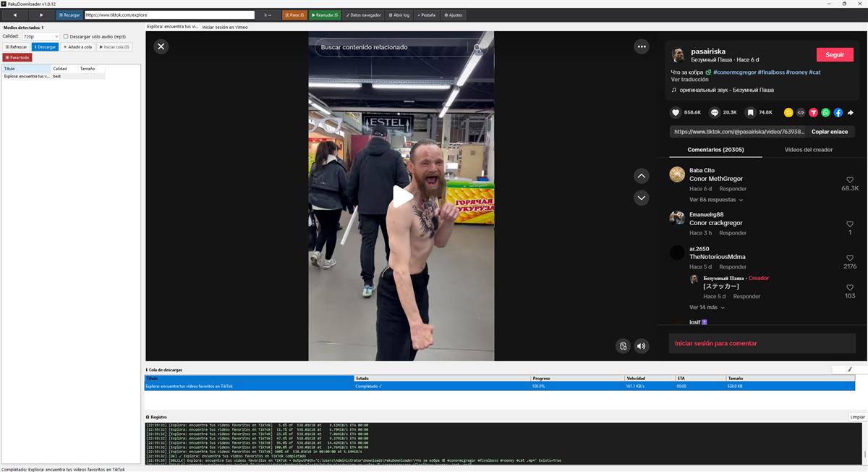
Task: Click the Ir navigate button
Action: pyautogui.click(x=268, y=14)
